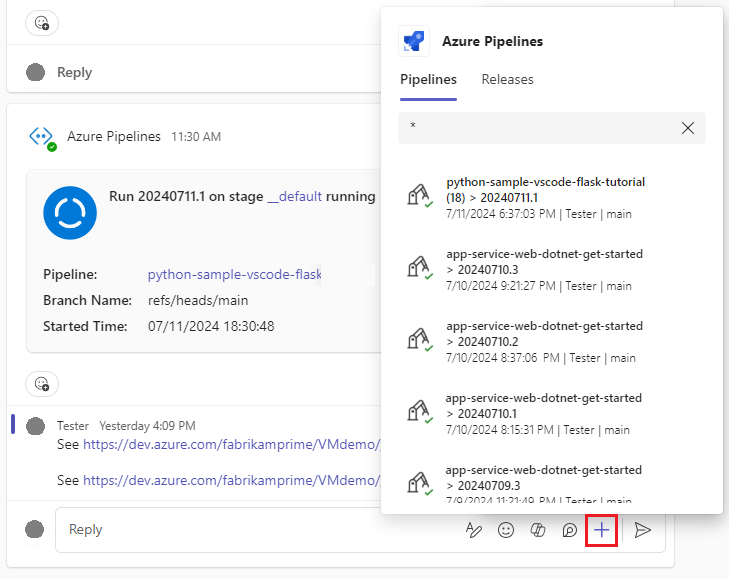Click the avatar beside the bottom Reply box
This screenshot has height=579, width=729.
point(34,529)
